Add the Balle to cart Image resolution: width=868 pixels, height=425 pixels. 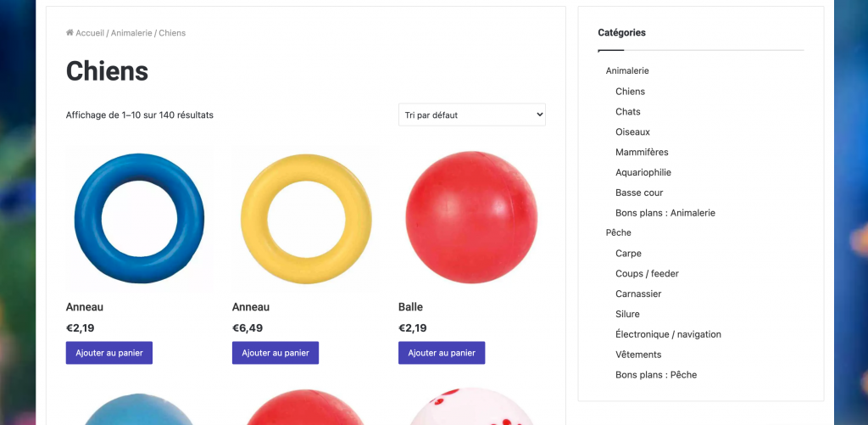click(x=442, y=353)
